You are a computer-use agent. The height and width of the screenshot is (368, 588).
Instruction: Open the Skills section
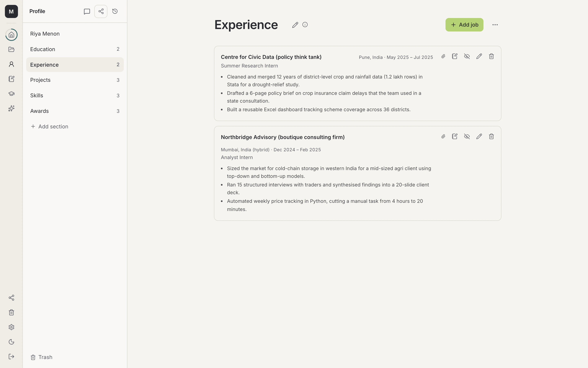[x=75, y=96]
